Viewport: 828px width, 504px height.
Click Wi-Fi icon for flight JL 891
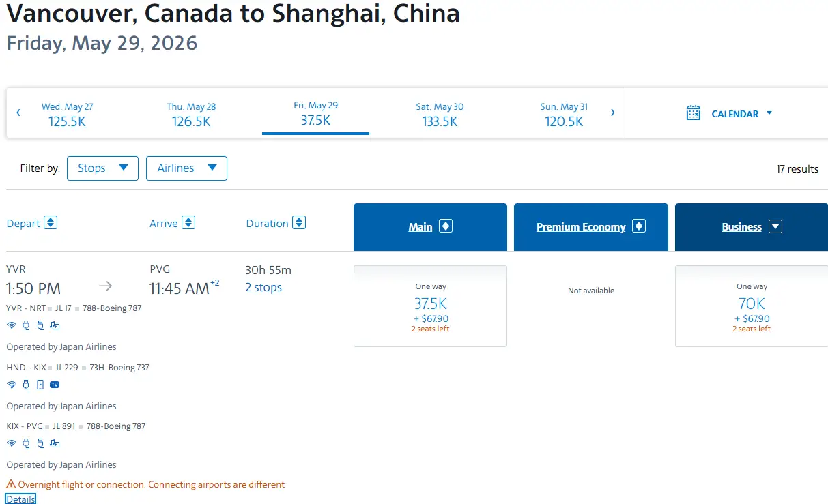point(11,443)
